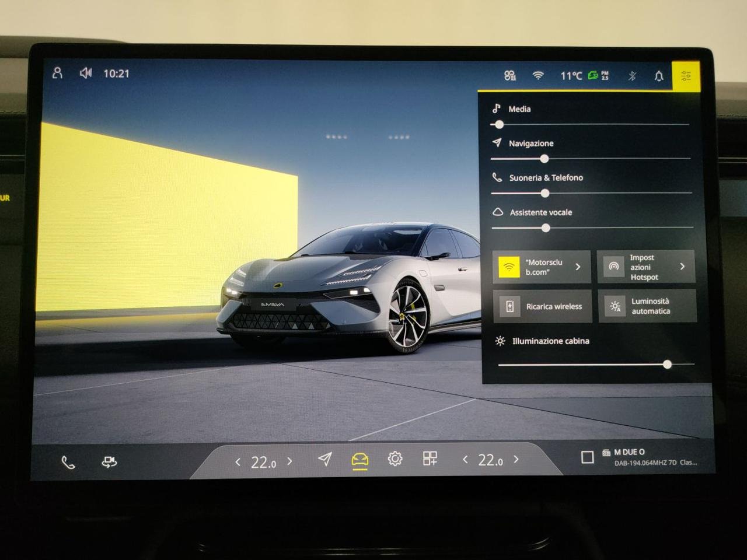This screenshot has width=747, height=560.
Task: Tap the sun icon beside Illuminazione cabina
Action: click(x=500, y=341)
